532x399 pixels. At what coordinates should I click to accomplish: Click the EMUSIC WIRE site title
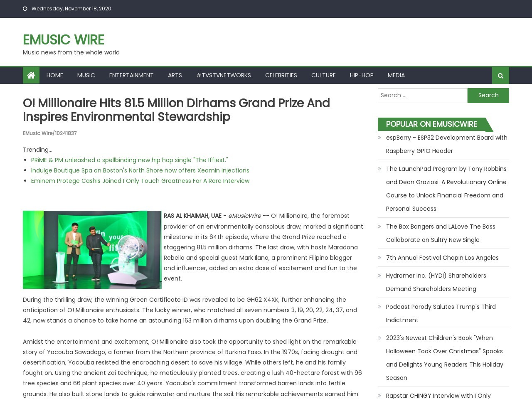[63, 40]
